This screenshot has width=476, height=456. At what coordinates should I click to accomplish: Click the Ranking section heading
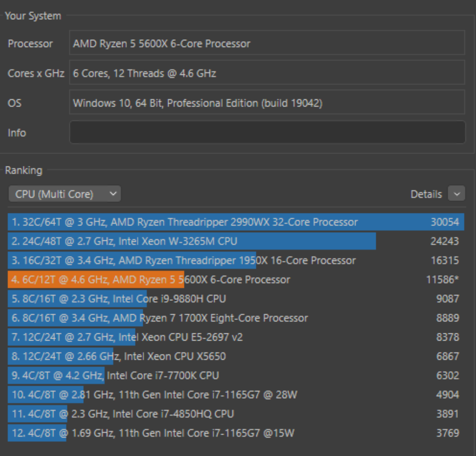coord(24,170)
